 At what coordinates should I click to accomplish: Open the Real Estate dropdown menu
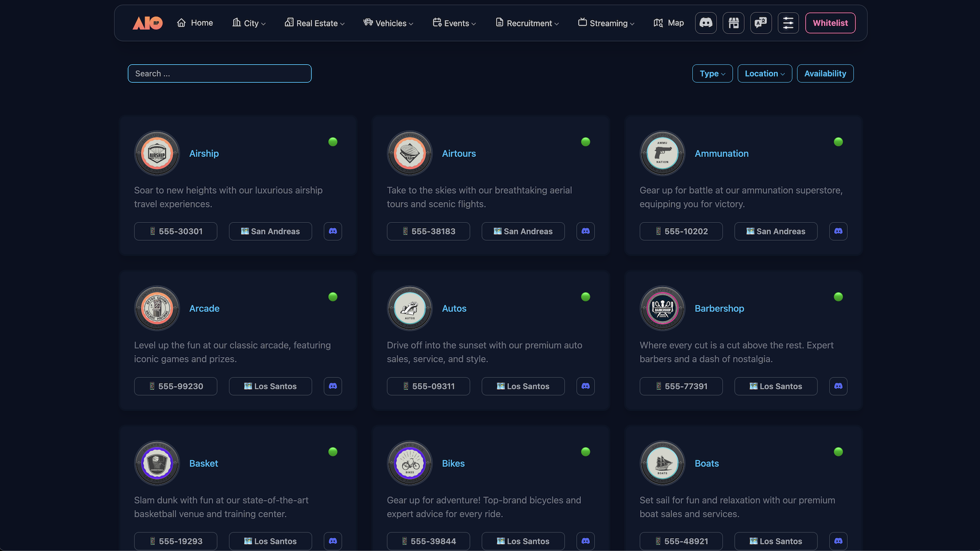(314, 23)
